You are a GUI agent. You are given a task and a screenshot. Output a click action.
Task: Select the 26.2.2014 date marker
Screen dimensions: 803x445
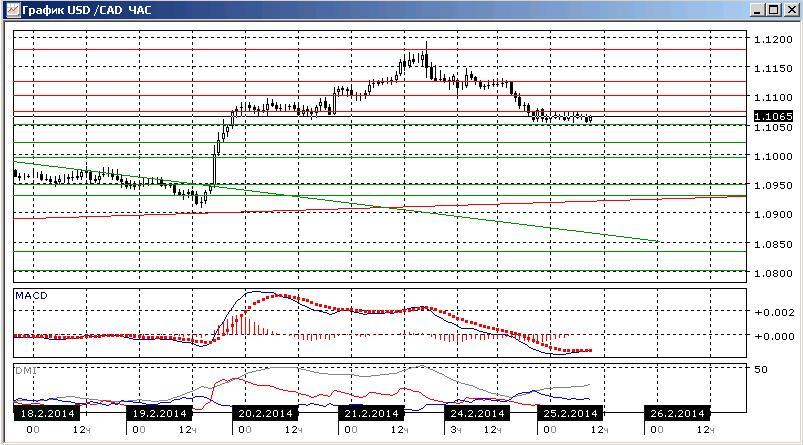pos(678,413)
